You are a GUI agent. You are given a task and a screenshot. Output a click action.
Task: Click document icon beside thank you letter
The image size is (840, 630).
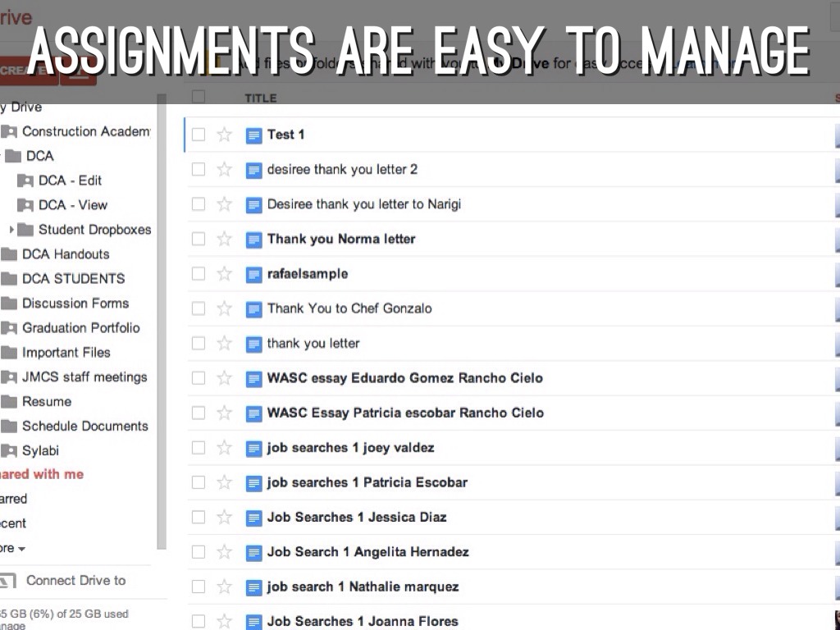click(x=254, y=344)
